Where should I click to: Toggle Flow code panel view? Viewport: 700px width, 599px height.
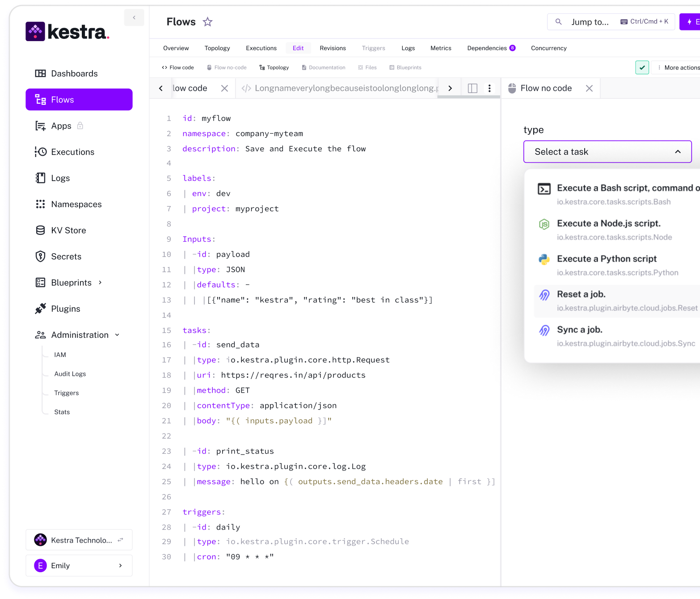point(177,68)
